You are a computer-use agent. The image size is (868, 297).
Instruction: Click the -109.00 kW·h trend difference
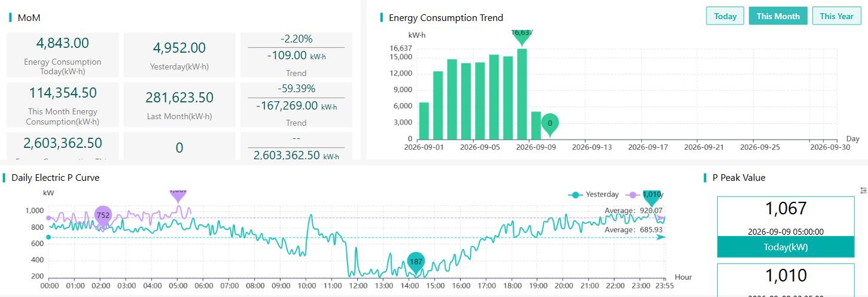pyautogui.click(x=296, y=55)
